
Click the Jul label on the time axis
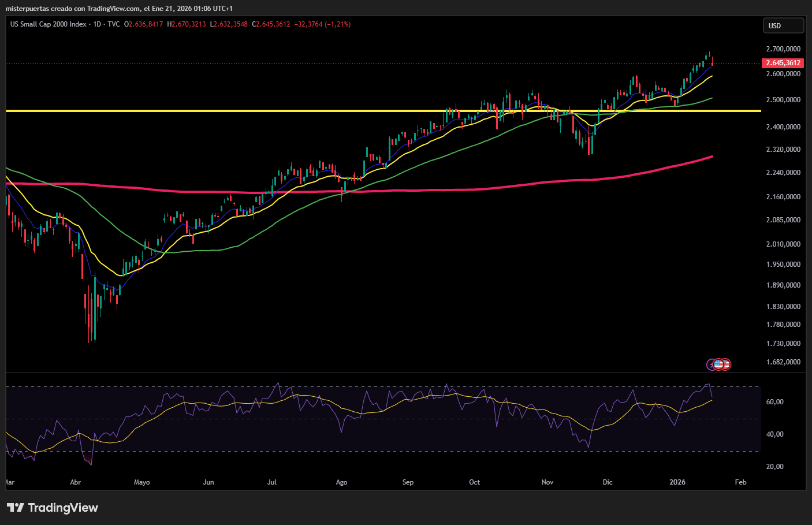click(272, 482)
